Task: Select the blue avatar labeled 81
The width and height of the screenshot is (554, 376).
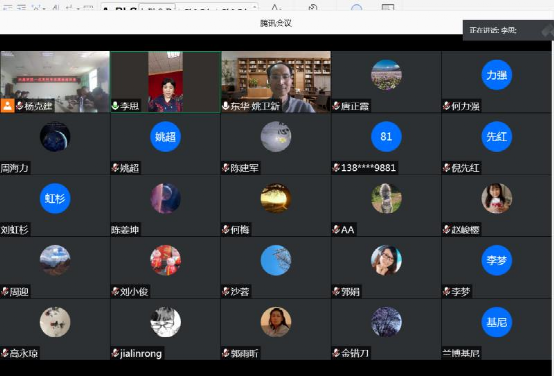Action: (386, 137)
